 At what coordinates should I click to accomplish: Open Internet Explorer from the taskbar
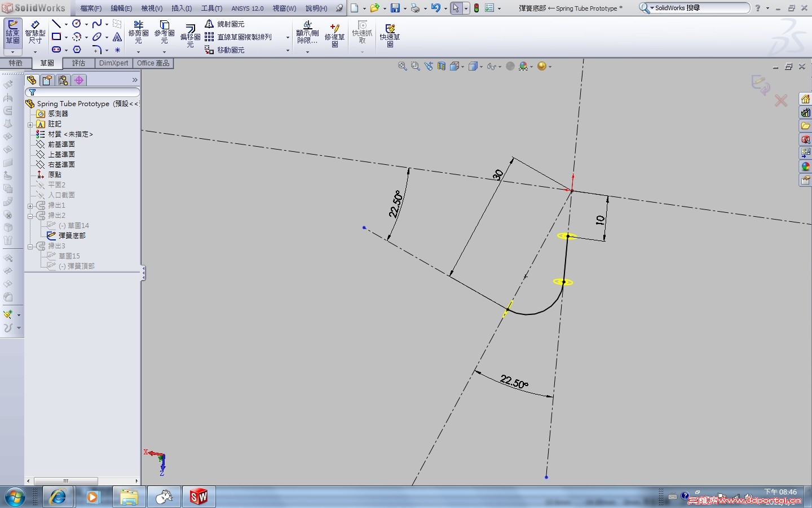coord(58,497)
